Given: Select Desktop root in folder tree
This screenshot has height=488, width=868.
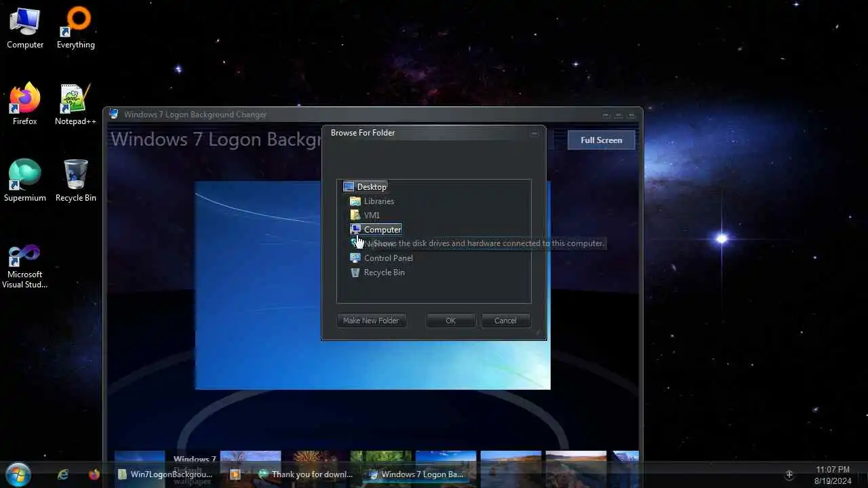Looking at the screenshot, I should 365,186.
